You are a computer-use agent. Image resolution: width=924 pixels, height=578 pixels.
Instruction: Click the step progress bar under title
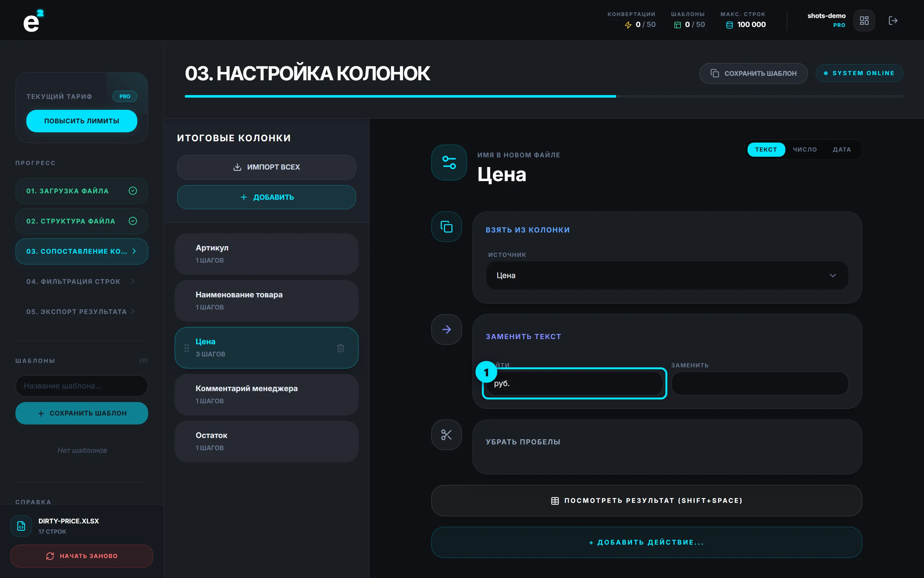(x=544, y=96)
